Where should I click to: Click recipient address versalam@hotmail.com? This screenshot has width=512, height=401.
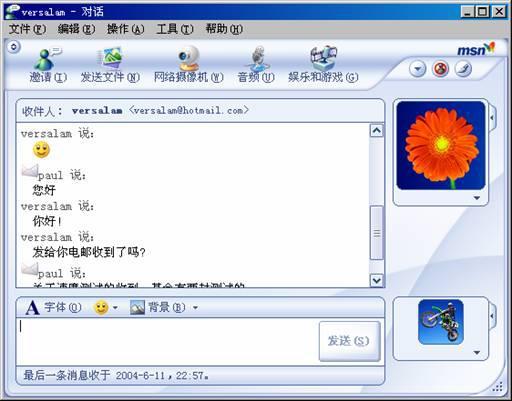189,110
